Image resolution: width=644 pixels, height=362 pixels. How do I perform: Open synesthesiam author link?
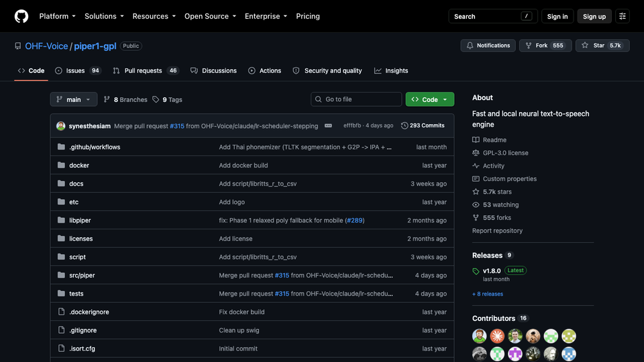tap(89, 126)
